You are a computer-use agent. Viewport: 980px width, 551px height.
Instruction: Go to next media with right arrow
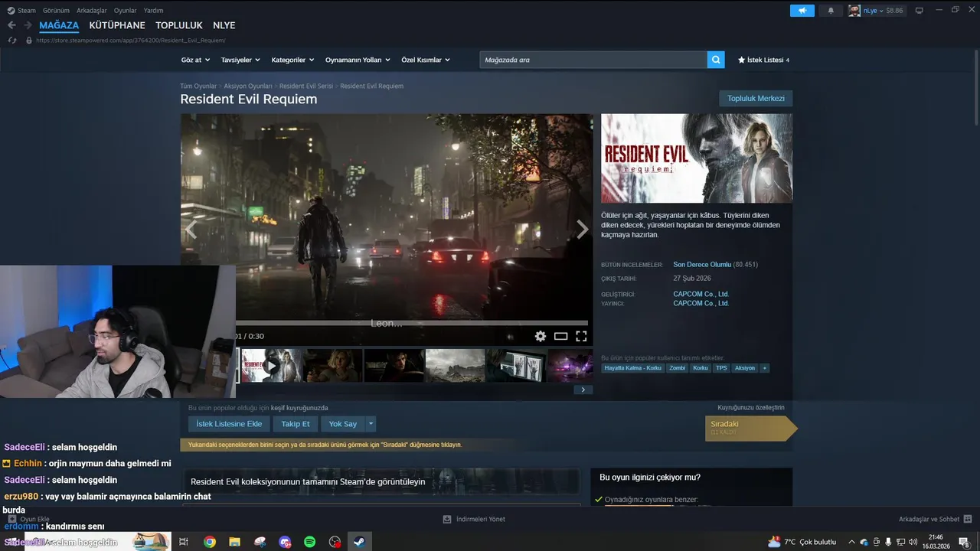(x=583, y=229)
